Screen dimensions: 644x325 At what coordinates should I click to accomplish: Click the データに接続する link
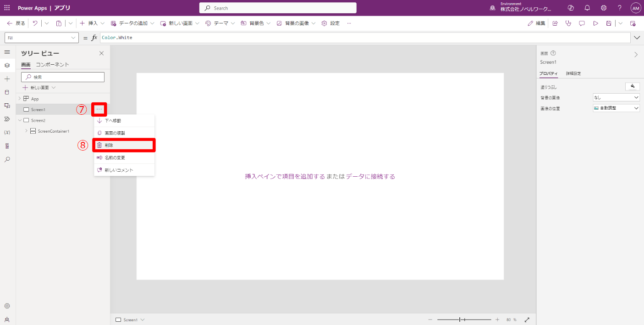pos(370,176)
